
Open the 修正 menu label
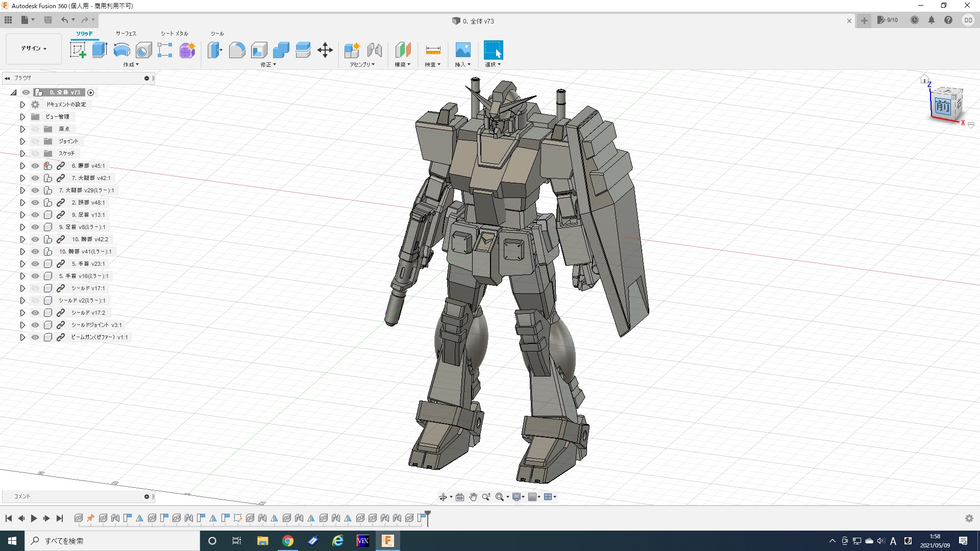click(268, 65)
